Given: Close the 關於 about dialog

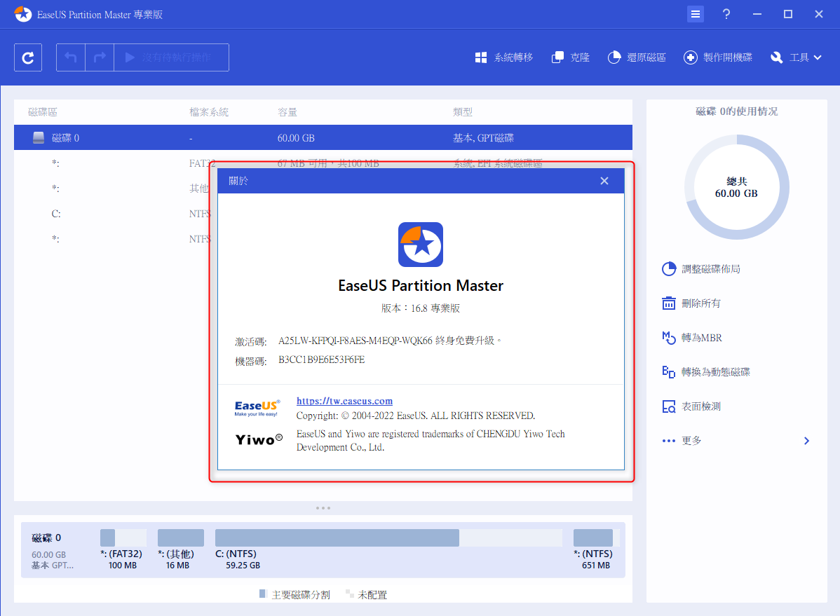Looking at the screenshot, I should tap(604, 181).
